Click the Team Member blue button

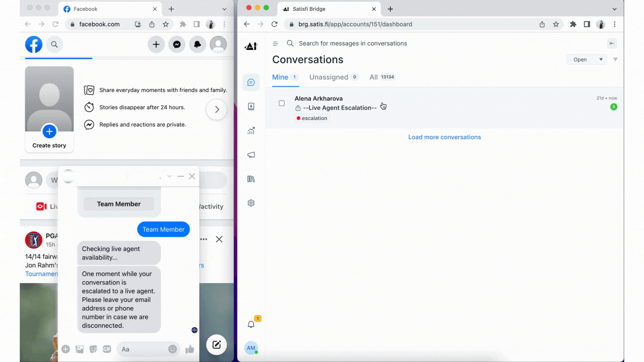[x=163, y=229]
